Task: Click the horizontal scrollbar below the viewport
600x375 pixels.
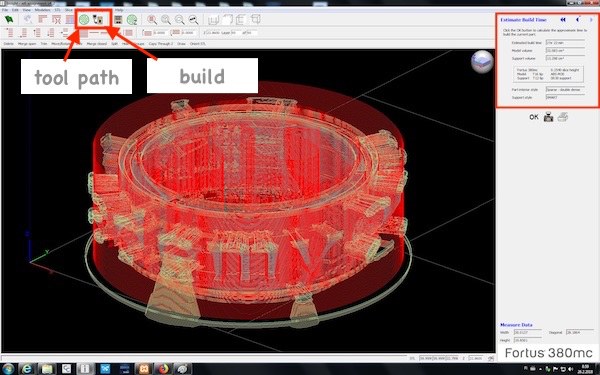Action: 204,358
